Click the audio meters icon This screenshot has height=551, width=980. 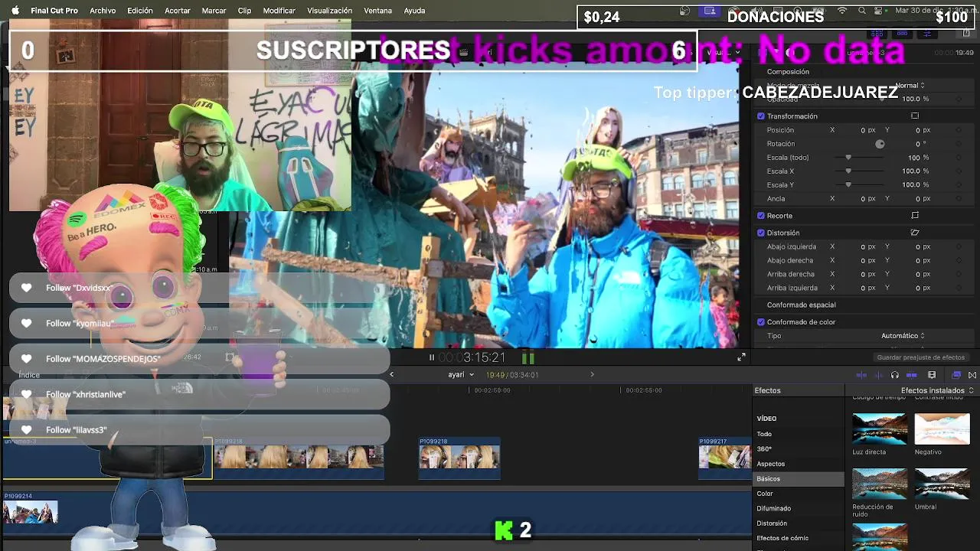coord(528,357)
